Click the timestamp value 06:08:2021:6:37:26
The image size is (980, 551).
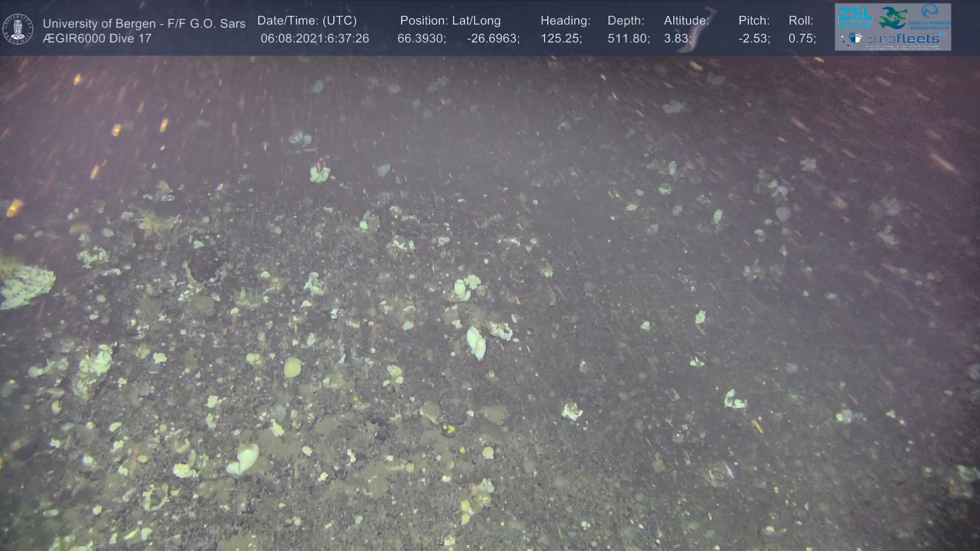(x=314, y=39)
